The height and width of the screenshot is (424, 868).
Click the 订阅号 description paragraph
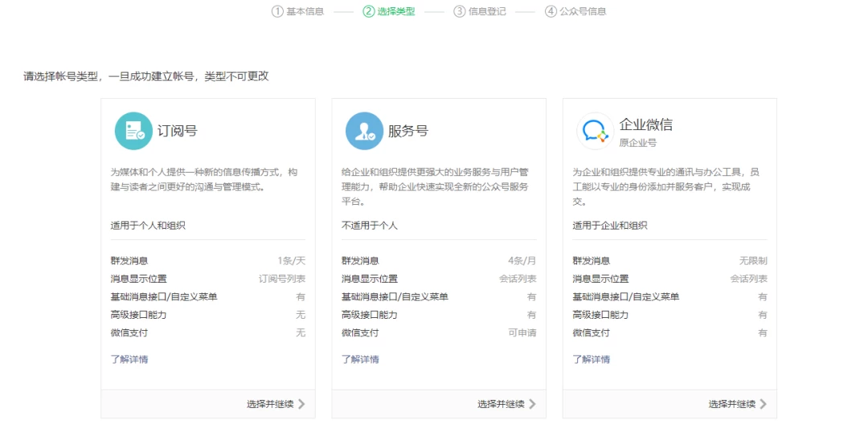click(203, 180)
